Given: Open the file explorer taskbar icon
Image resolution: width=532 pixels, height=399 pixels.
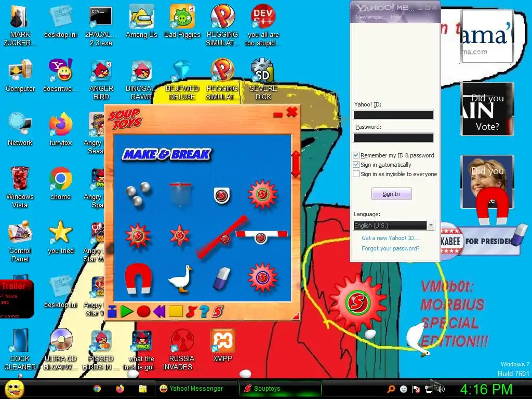Looking at the screenshot, I should 143,389.
